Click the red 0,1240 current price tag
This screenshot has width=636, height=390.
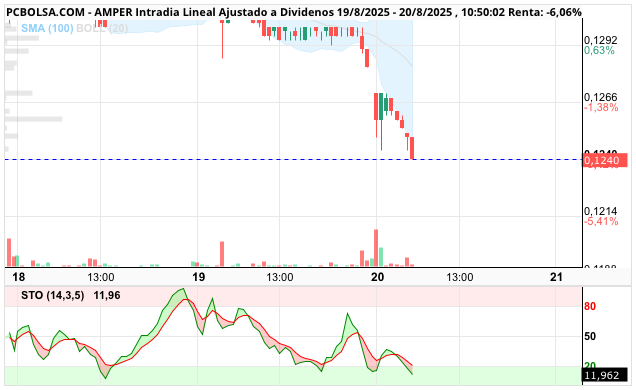point(605,160)
